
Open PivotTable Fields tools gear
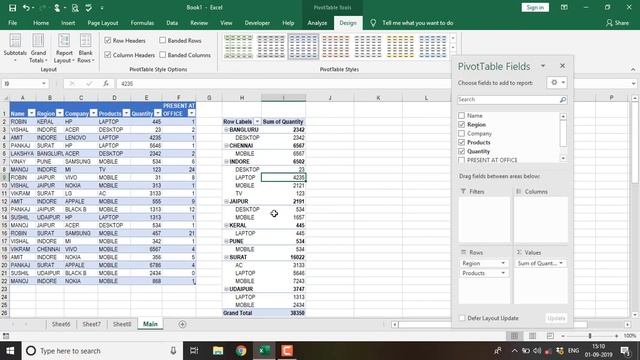(x=557, y=82)
